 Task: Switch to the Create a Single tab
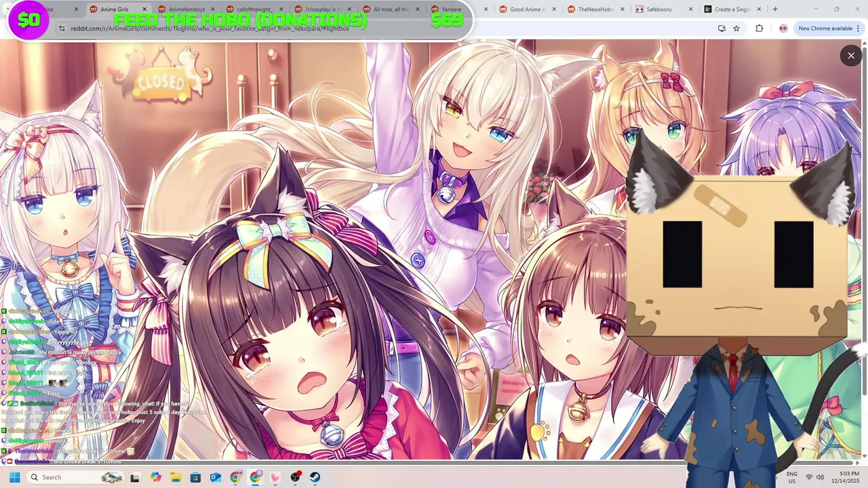(732, 9)
